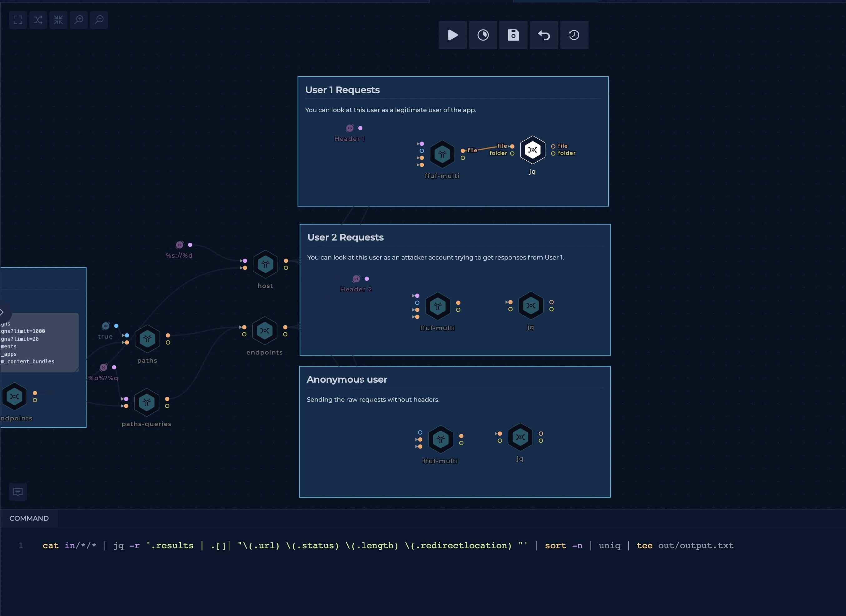Click 'out/output.txt' in the command
Viewport: 846px width, 616px height.
696,545
